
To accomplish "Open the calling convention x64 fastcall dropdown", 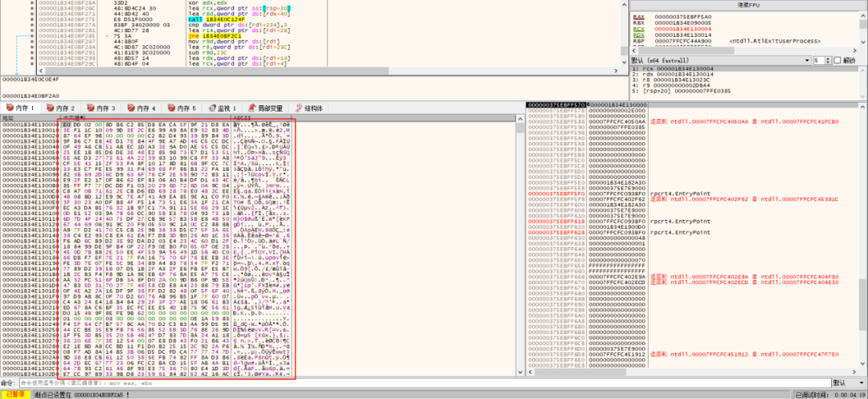I will (x=721, y=59).
